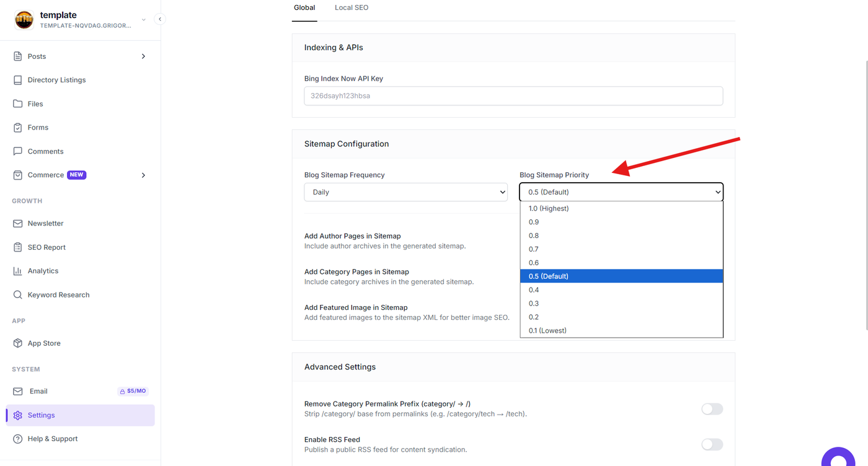The image size is (868, 466).
Task: Expand the Commerce submenu chevron
Action: [143, 175]
